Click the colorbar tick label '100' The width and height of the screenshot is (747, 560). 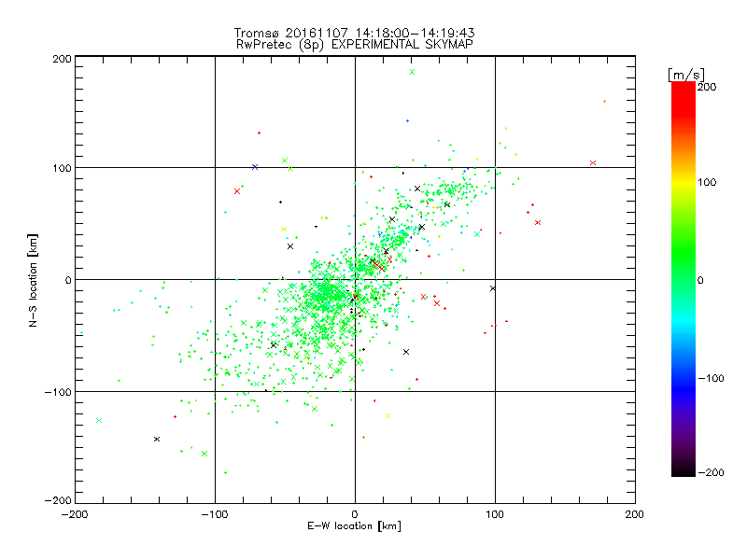tap(707, 182)
